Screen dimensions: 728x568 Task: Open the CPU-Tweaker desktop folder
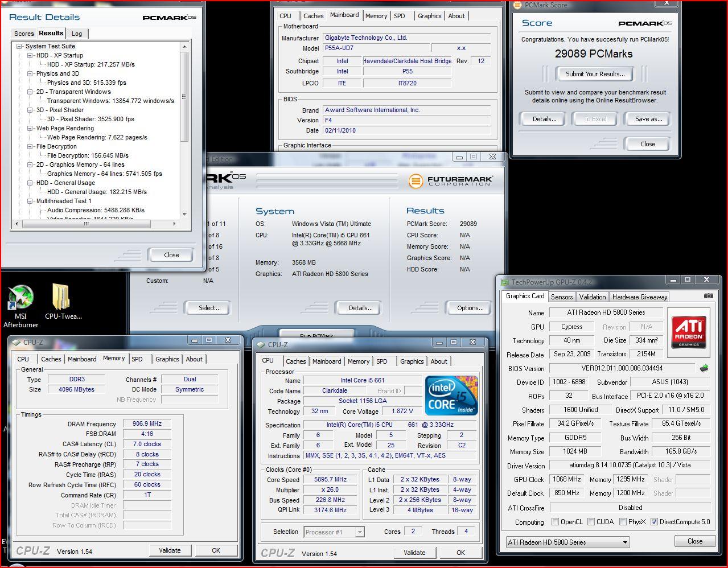click(x=63, y=303)
